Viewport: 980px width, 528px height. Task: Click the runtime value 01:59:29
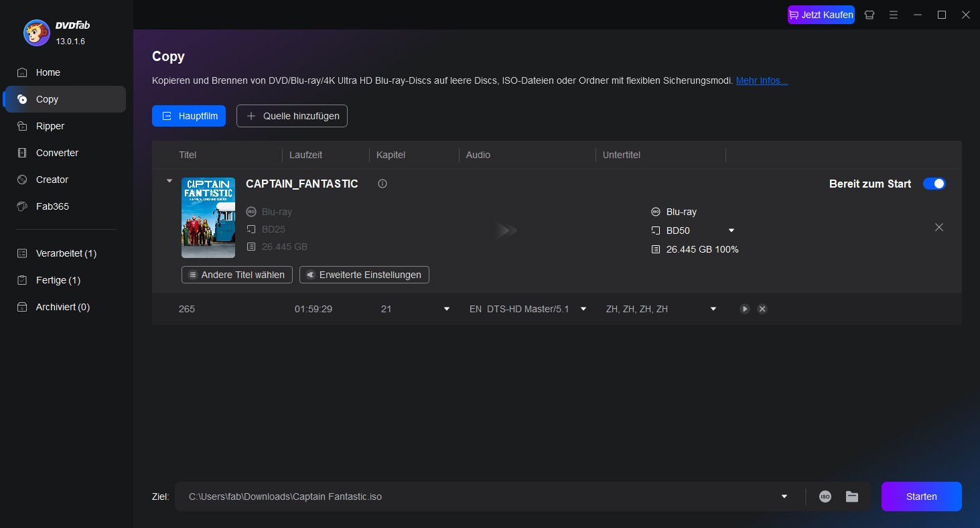313,309
